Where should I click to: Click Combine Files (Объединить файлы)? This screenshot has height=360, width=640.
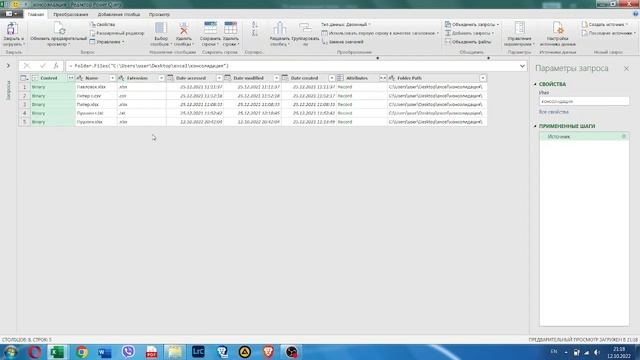point(468,42)
